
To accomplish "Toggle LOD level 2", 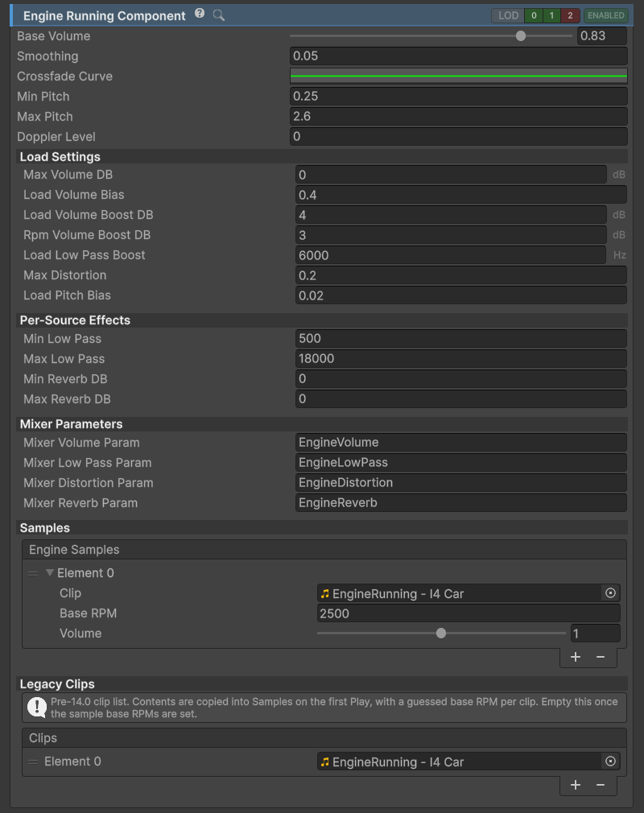I will pos(571,15).
